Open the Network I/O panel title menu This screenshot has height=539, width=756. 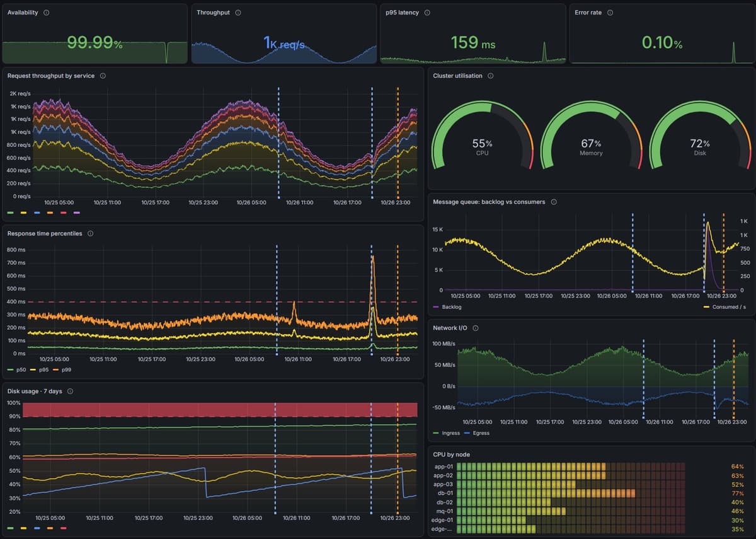450,328
